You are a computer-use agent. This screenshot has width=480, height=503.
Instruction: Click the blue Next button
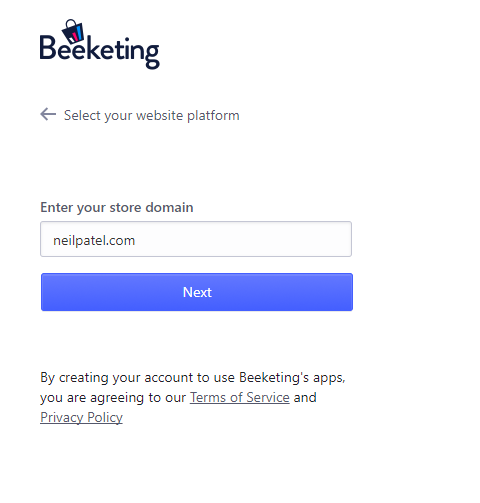coord(197,292)
